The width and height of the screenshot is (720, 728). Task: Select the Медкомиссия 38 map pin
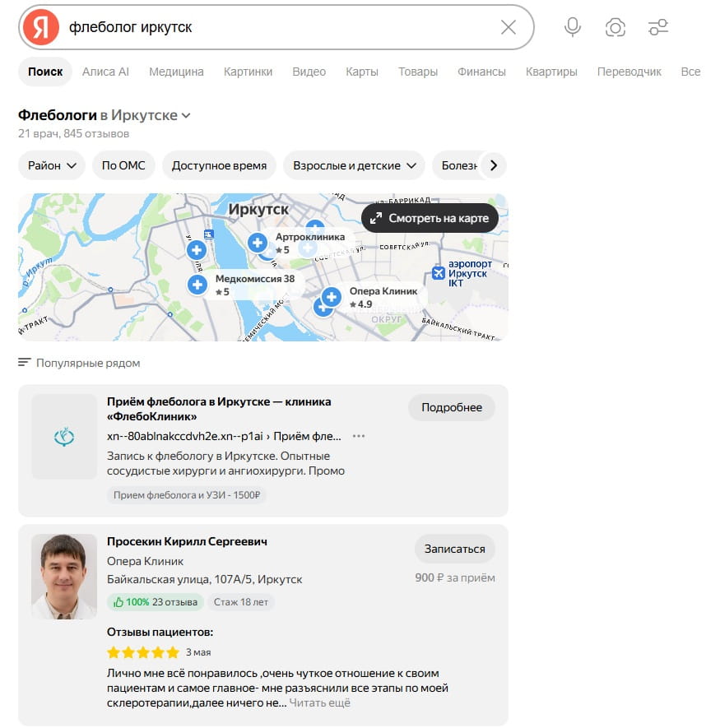tap(197, 284)
